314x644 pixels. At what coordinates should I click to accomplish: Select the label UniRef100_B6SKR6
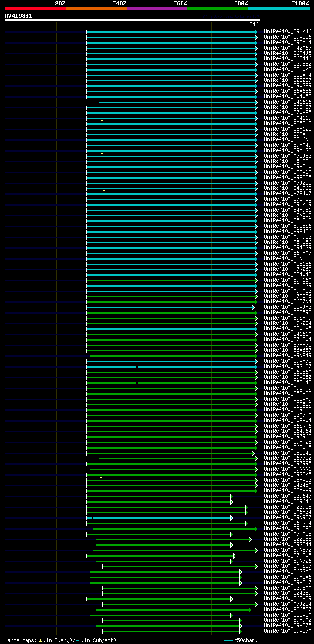288,426
